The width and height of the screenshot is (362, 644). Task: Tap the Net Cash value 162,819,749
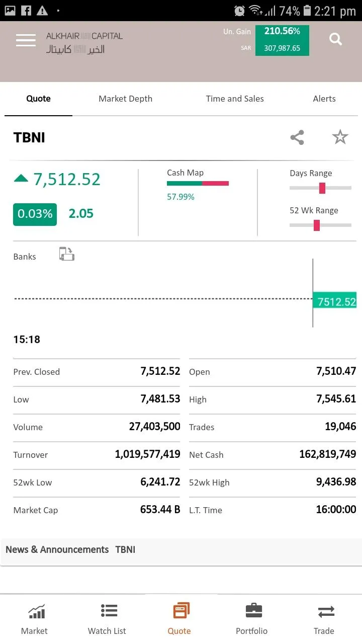(328, 454)
